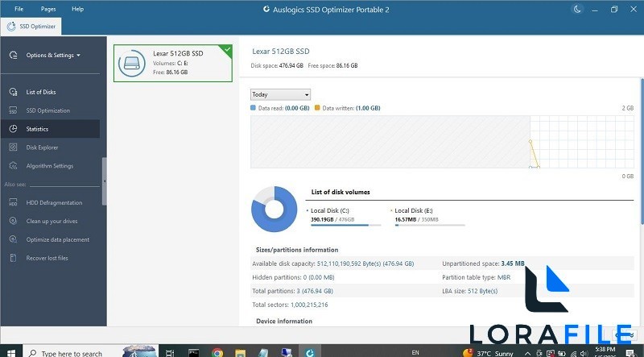
Task: Click Recover lost files link
Action: click(47, 258)
